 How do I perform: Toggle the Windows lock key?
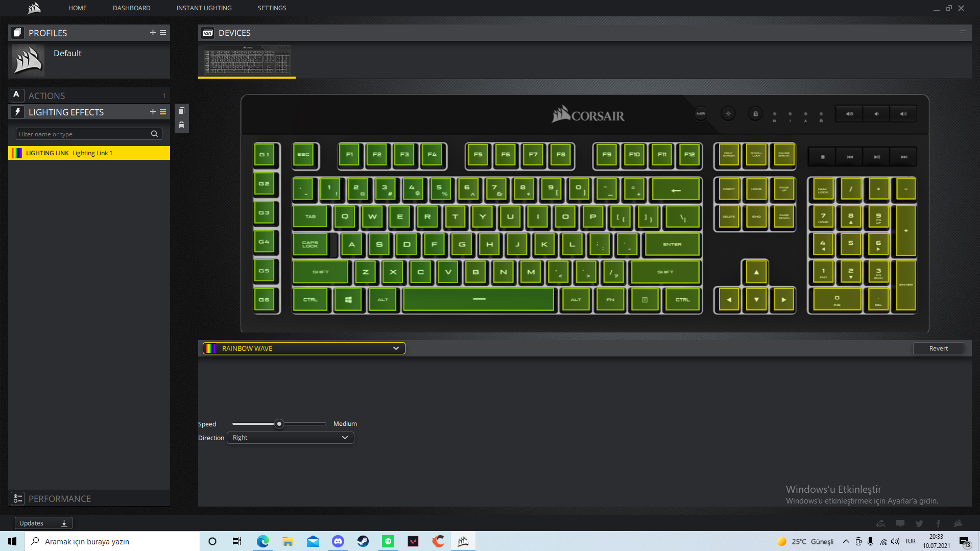pos(756,114)
